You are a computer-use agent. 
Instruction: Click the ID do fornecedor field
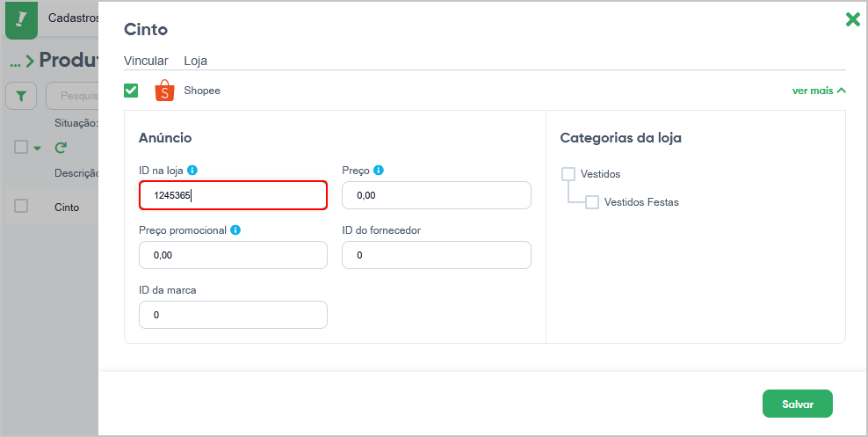[437, 255]
